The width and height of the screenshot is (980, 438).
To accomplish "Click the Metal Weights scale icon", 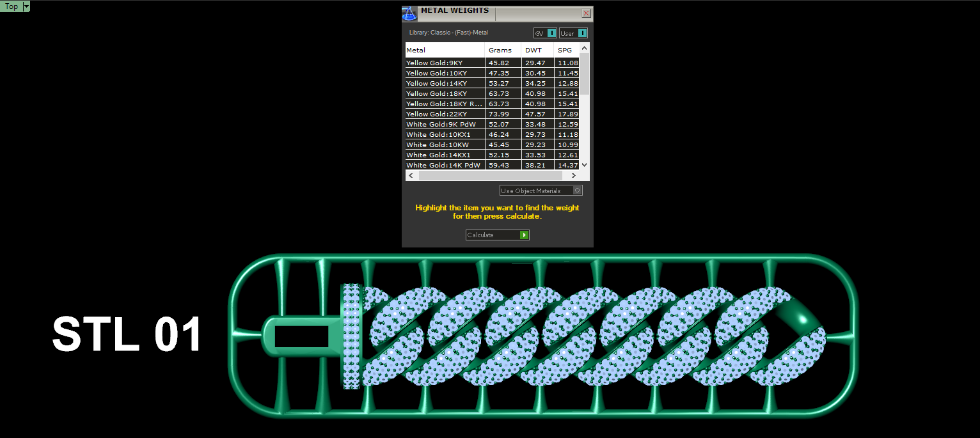I will click(409, 13).
